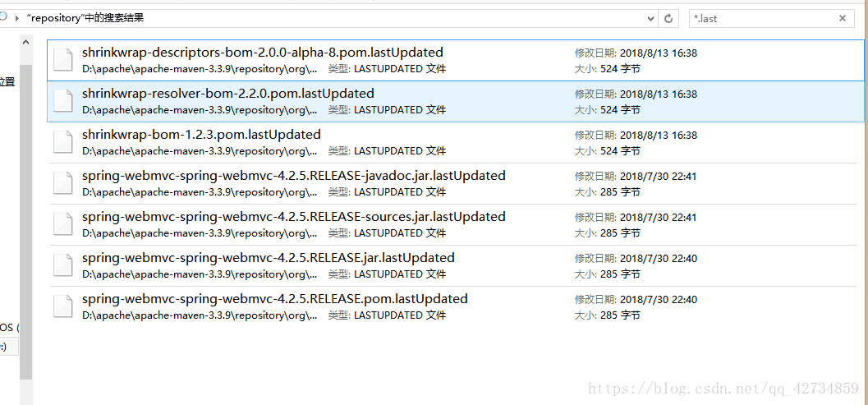868x405 pixels.
Task: Select shrinkwrap-descriptors-bom-2.0.0-alpha-8.pom.lastUpdated file name
Action: 263,53
